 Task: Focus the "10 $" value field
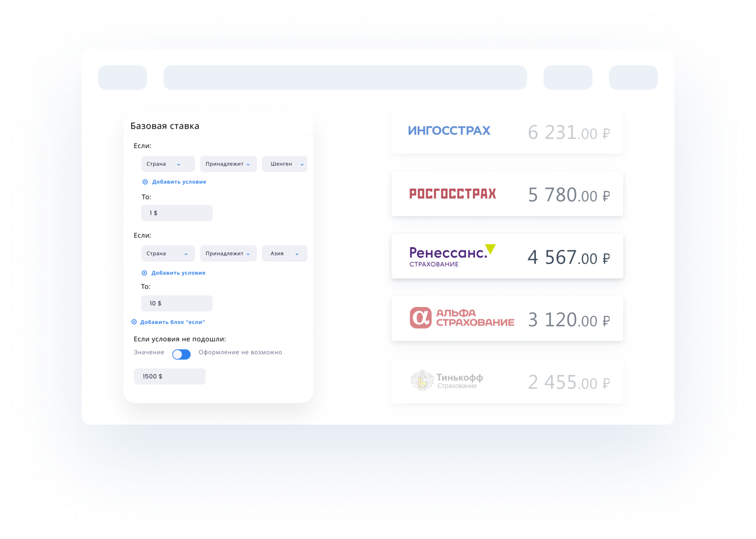pyautogui.click(x=177, y=303)
